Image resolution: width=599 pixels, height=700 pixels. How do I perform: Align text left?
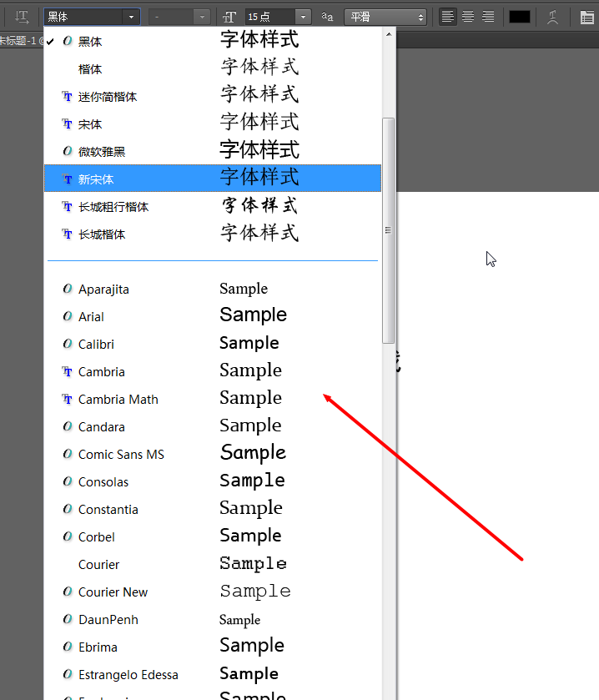pos(448,17)
